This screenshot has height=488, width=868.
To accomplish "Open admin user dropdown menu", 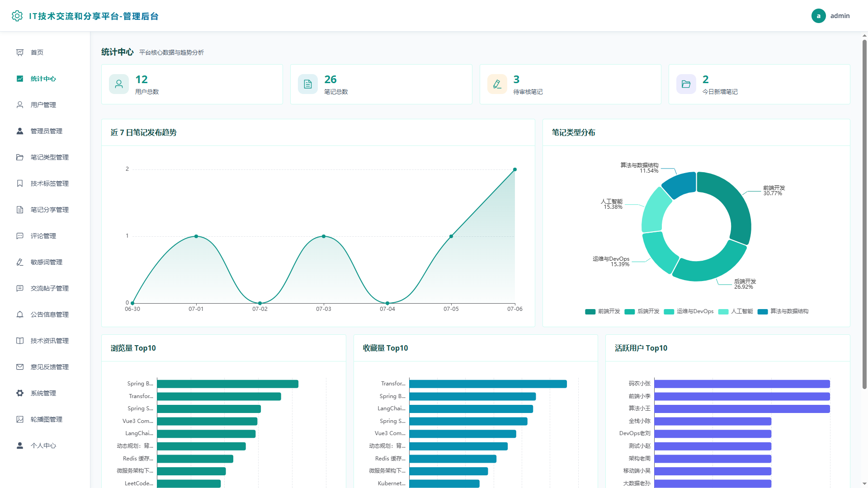I will (831, 16).
